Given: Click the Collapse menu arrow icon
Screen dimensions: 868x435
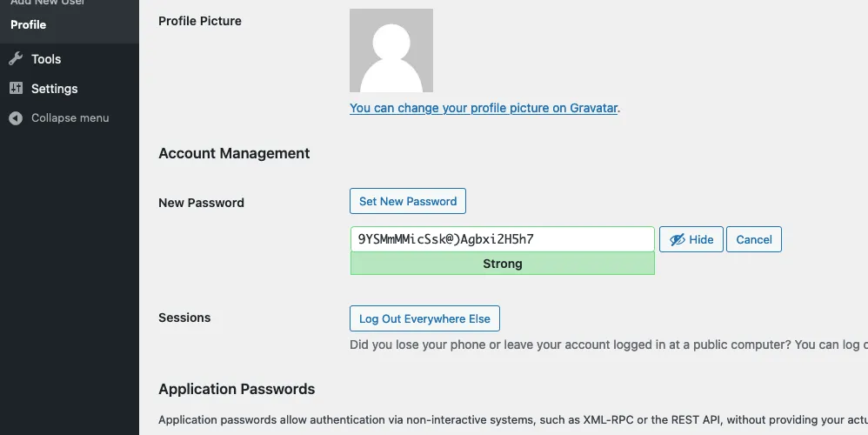Looking at the screenshot, I should click(16, 118).
